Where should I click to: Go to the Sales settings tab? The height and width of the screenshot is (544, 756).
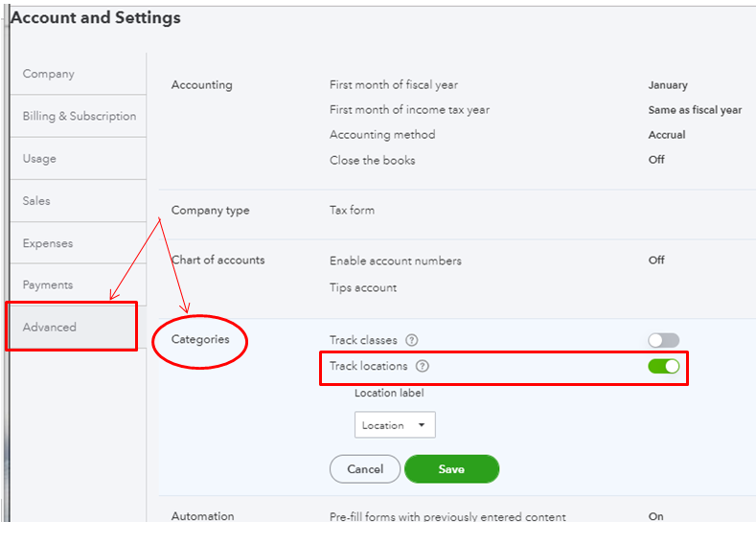36,200
